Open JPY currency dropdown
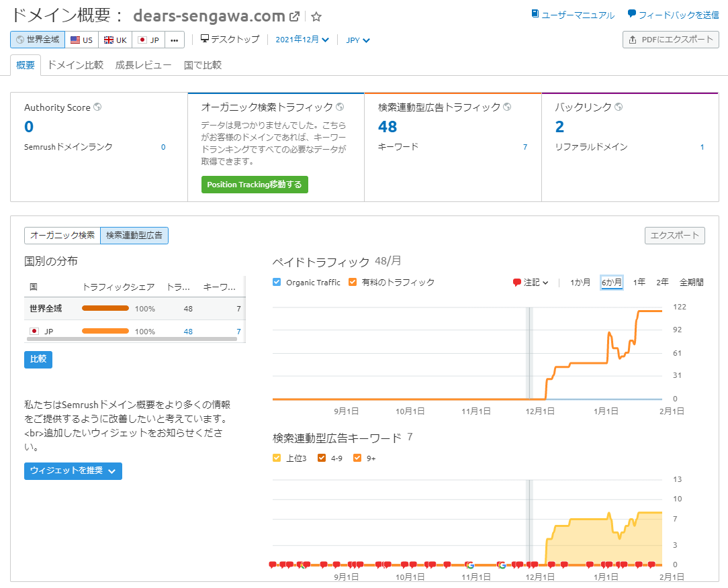Viewport: 728px width, 588px height. [x=357, y=40]
